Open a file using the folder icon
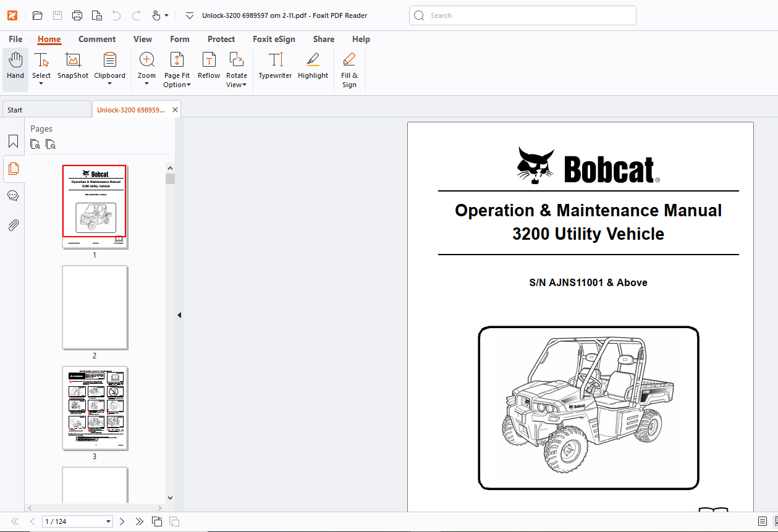Screen dimensions: 778x532 tap(38, 15)
